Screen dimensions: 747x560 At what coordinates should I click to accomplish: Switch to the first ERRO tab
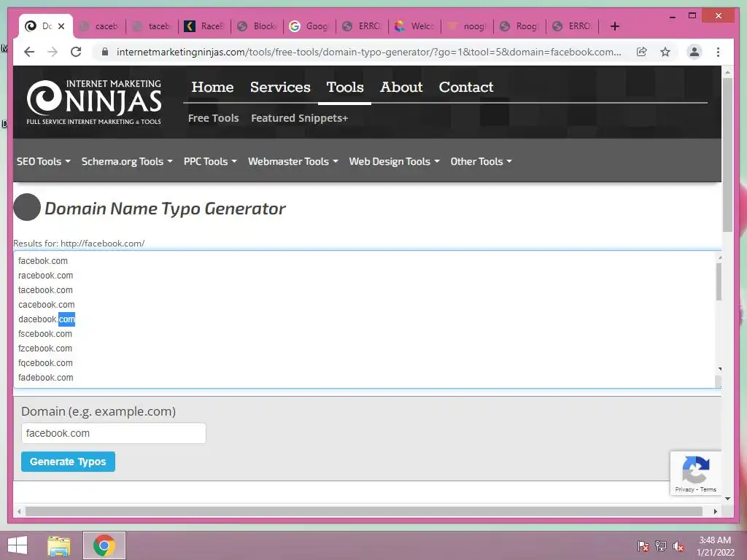(362, 26)
